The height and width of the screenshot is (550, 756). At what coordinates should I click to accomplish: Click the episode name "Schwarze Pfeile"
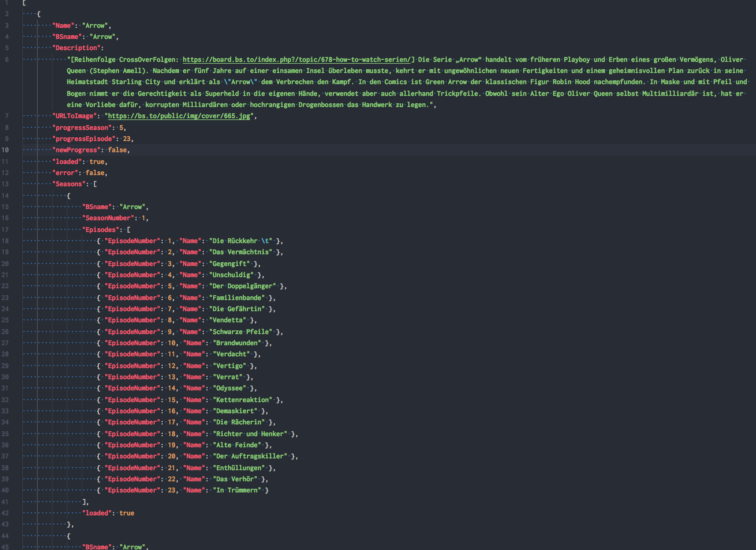click(241, 332)
